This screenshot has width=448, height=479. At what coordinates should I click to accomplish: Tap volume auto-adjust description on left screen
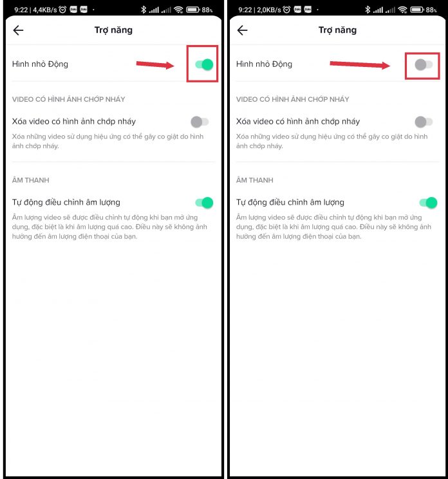tap(109, 227)
